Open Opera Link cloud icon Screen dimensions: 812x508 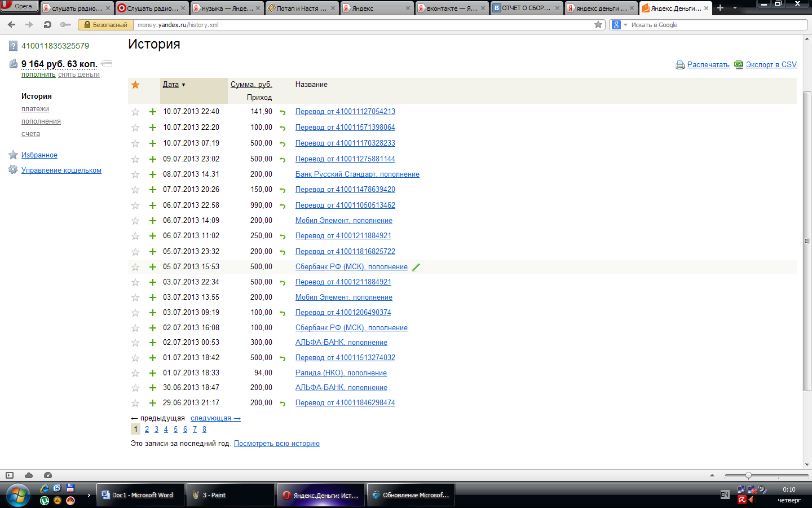[x=29, y=475]
